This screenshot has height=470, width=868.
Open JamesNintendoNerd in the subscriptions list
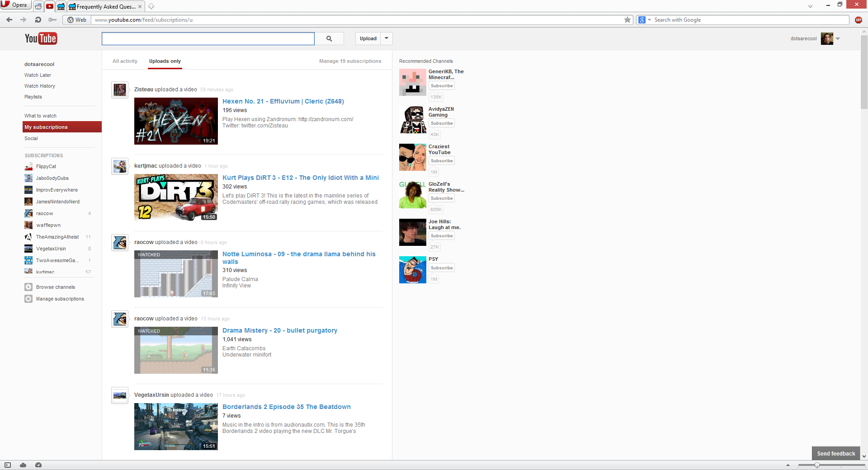point(58,202)
